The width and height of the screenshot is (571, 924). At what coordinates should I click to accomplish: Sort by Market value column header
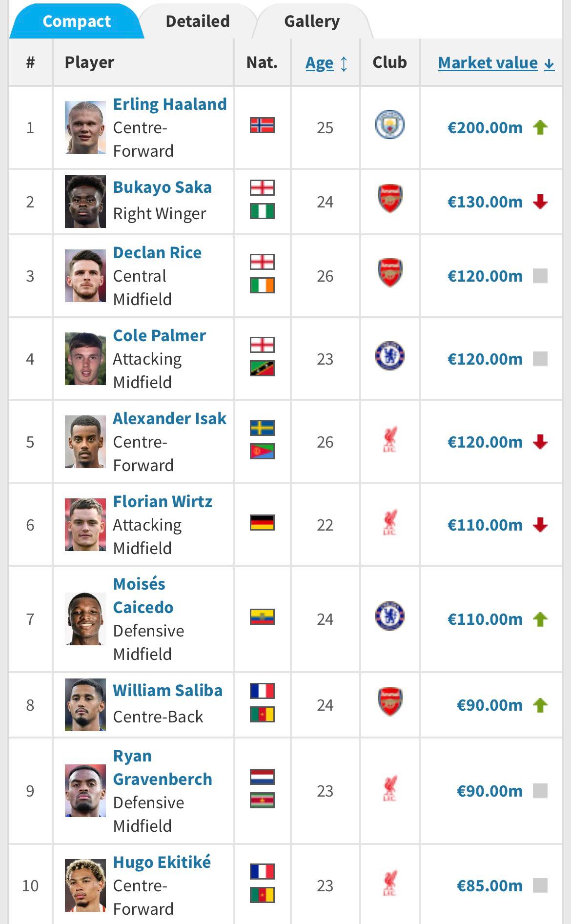point(488,63)
